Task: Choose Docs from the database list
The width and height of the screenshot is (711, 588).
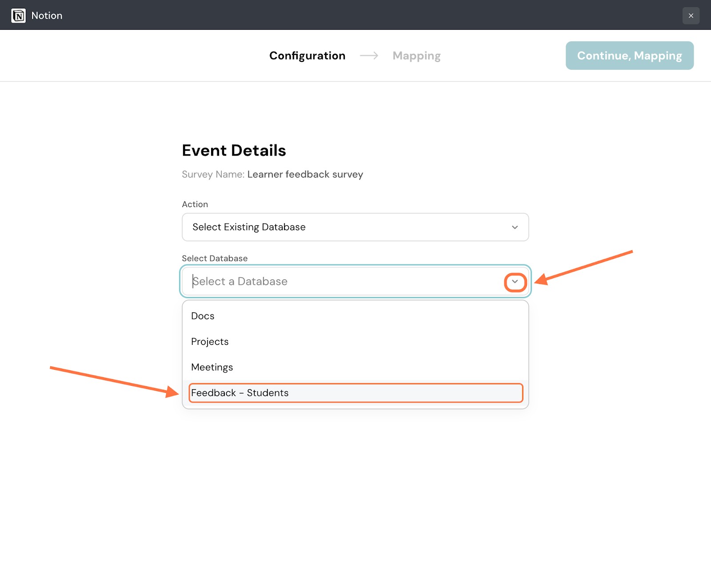Action: pyautogui.click(x=203, y=316)
